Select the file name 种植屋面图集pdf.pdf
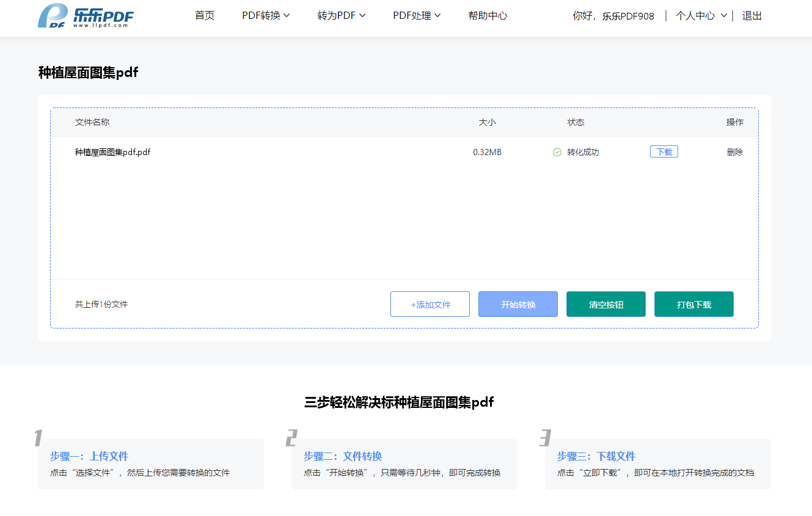The height and width of the screenshot is (516, 812). (x=113, y=152)
